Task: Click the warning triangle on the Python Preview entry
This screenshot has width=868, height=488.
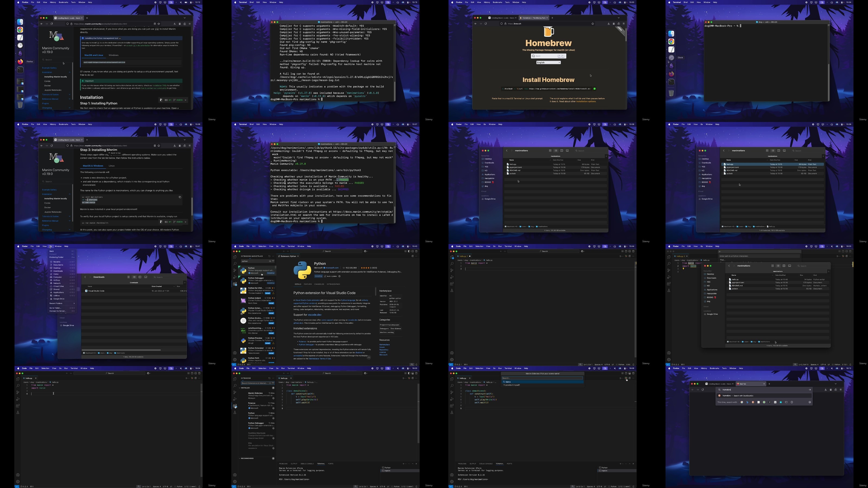Action: click(x=273, y=343)
